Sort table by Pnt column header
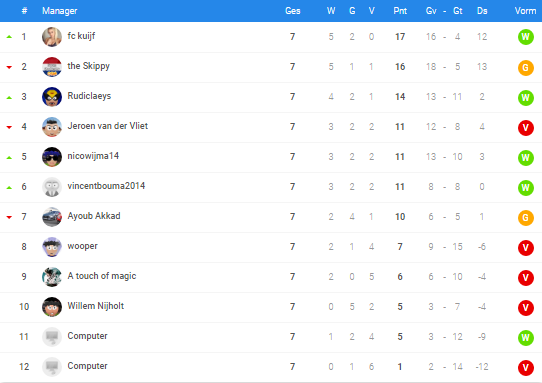 [x=400, y=11]
